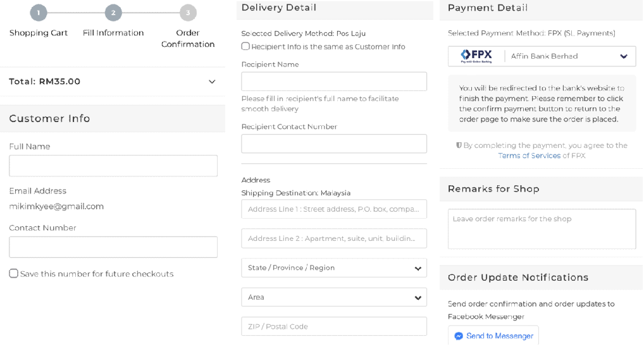Click the FPX logo in payment selector

click(476, 56)
